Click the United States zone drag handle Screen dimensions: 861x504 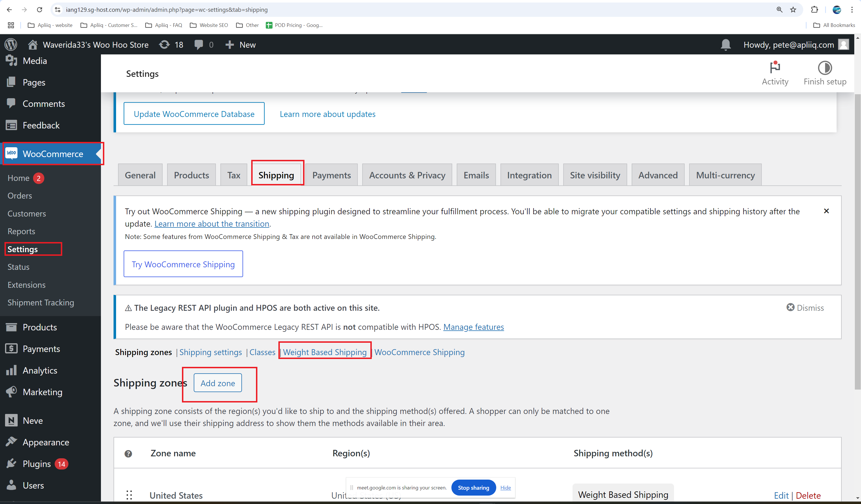[x=129, y=495]
